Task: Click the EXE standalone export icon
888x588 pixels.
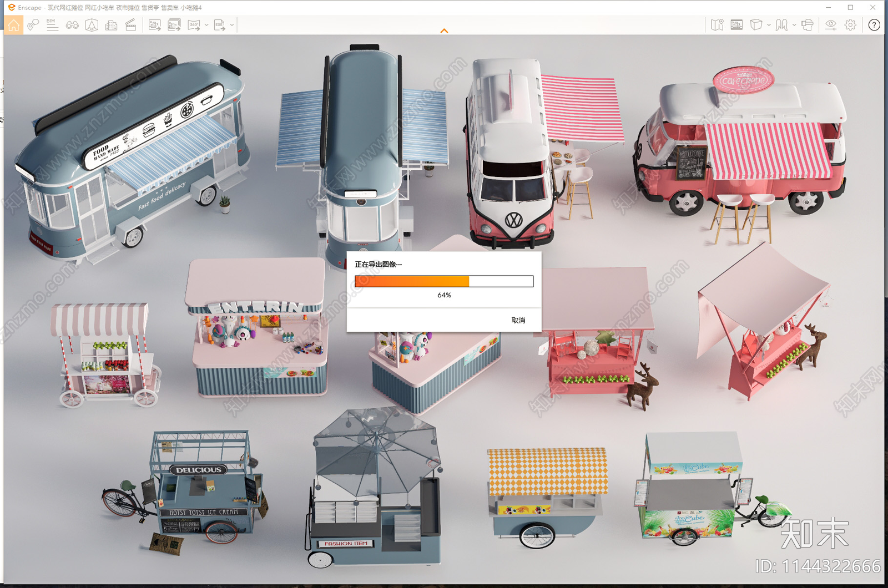Action: 220,25
